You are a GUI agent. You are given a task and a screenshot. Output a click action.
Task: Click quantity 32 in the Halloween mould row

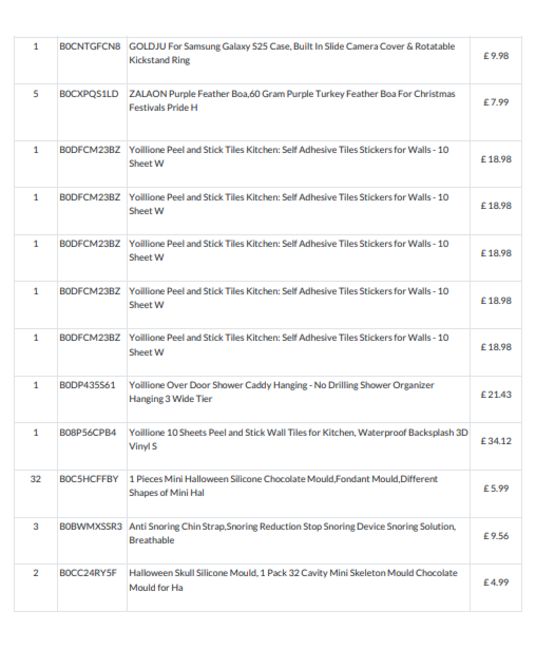[36, 479]
